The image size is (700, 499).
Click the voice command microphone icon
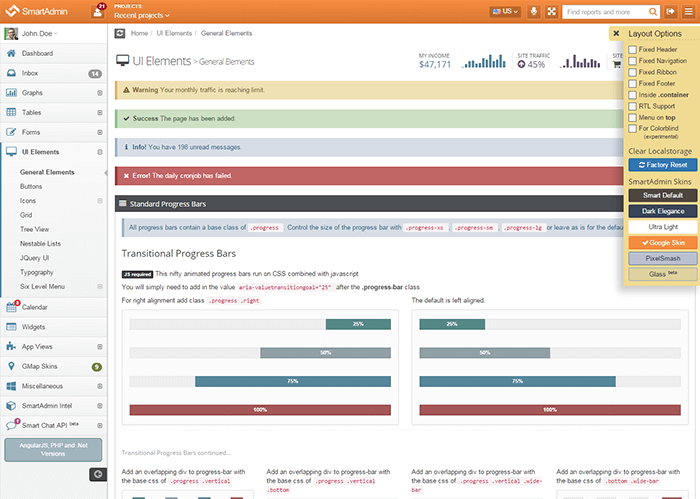[x=533, y=11]
